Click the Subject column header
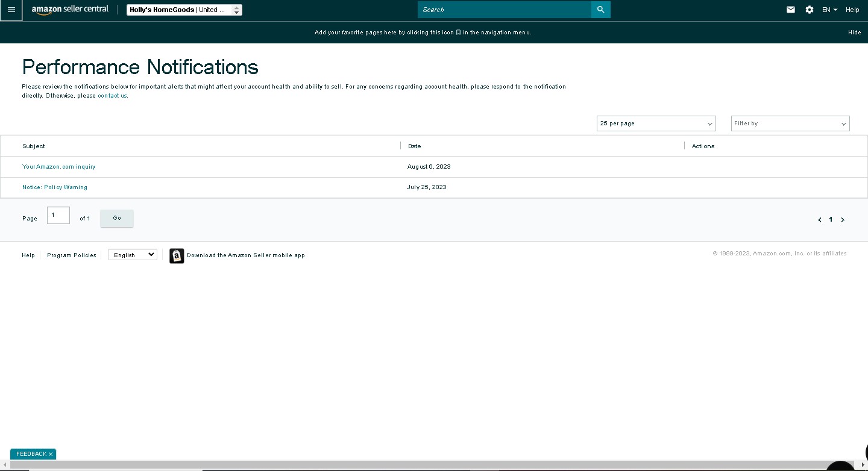The height and width of the screenshot is (471, 868). [34, 146]
